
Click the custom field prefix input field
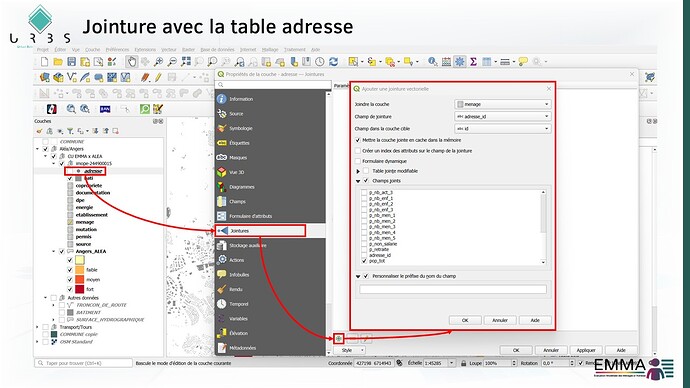pos(453,289)
